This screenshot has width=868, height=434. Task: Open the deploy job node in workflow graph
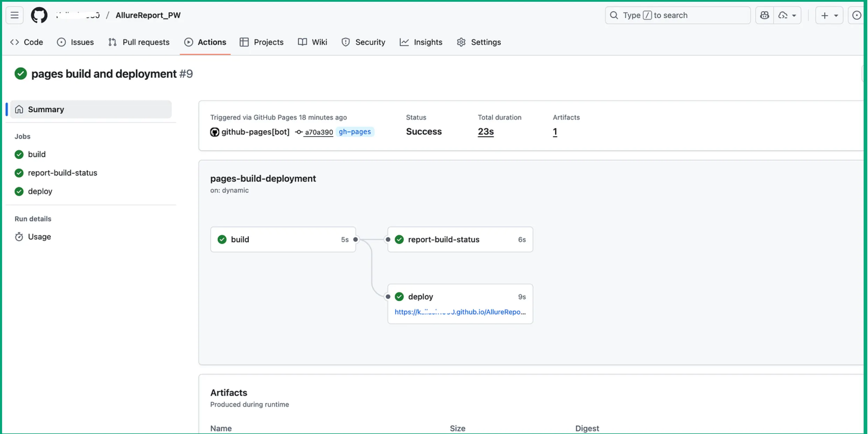(420, 297)
